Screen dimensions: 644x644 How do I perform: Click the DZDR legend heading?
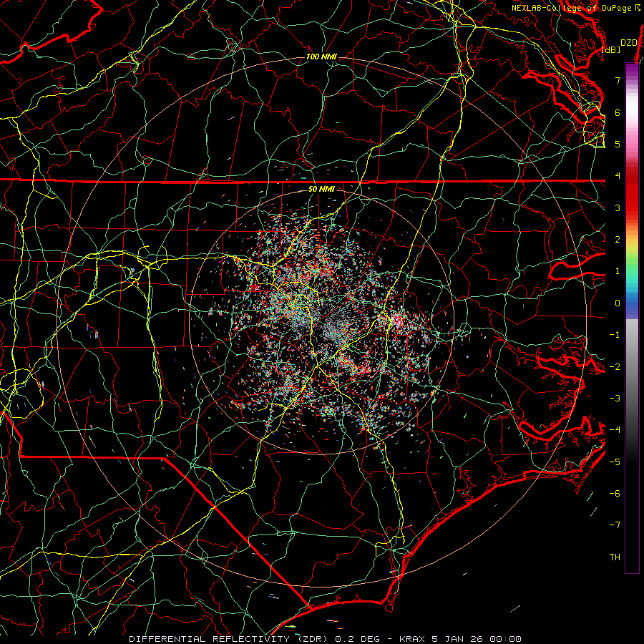pos(628,43)
